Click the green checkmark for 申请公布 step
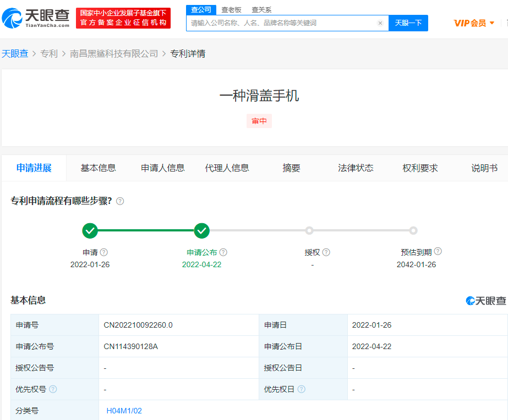 click(x=202, y=231)
